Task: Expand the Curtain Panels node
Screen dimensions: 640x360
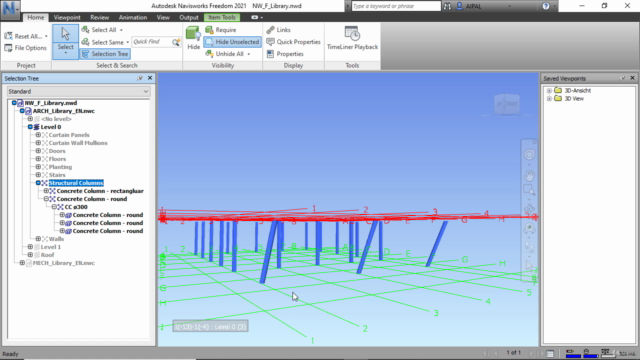Action: [x=38, y=135]
